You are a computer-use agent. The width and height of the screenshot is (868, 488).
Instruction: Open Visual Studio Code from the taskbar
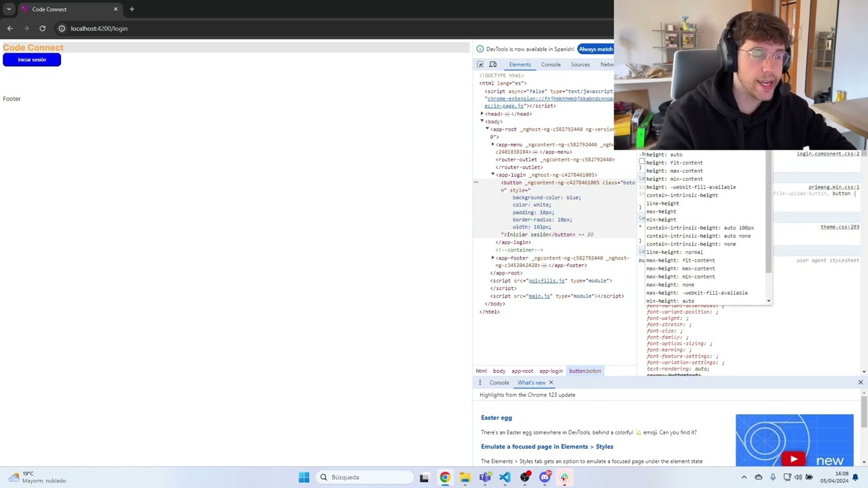[505, 477]
